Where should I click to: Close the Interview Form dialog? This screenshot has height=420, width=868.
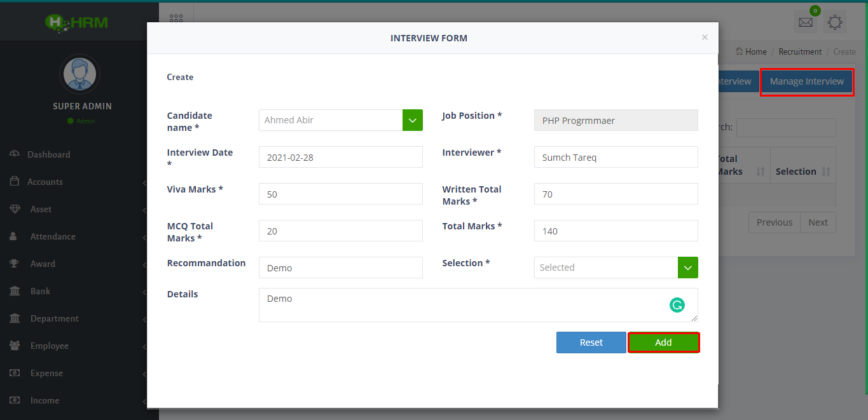point(705,37)
